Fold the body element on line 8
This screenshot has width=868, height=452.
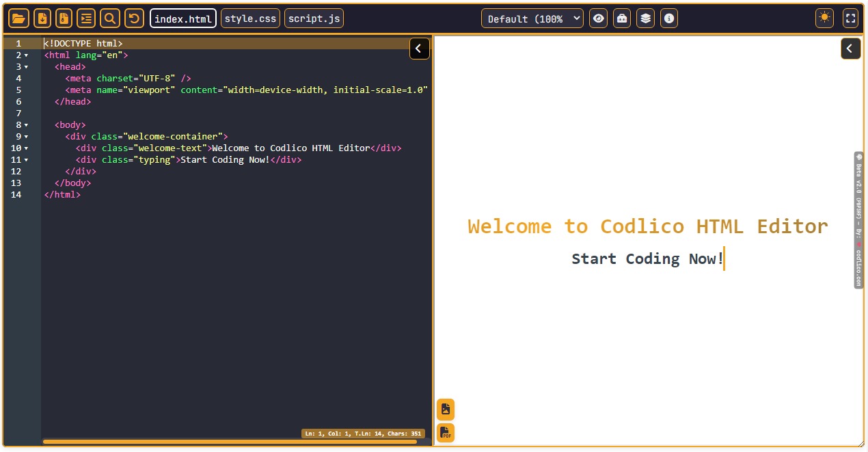[x=26, y=124]
